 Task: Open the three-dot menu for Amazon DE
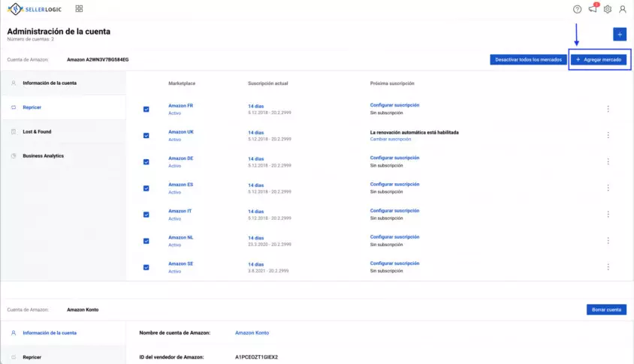pos(608,161)
